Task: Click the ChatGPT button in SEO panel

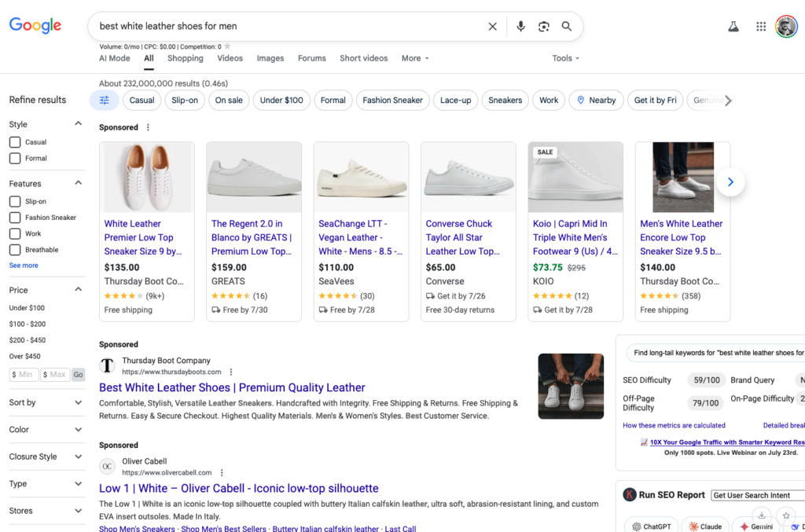Action: click(x=652, y=526)
